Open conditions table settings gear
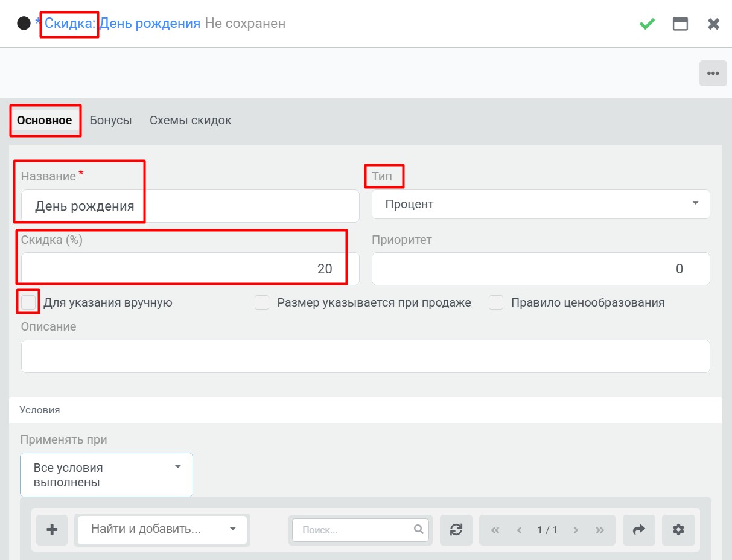Viewport: 732px width, 560px height. tap(678, 530)
